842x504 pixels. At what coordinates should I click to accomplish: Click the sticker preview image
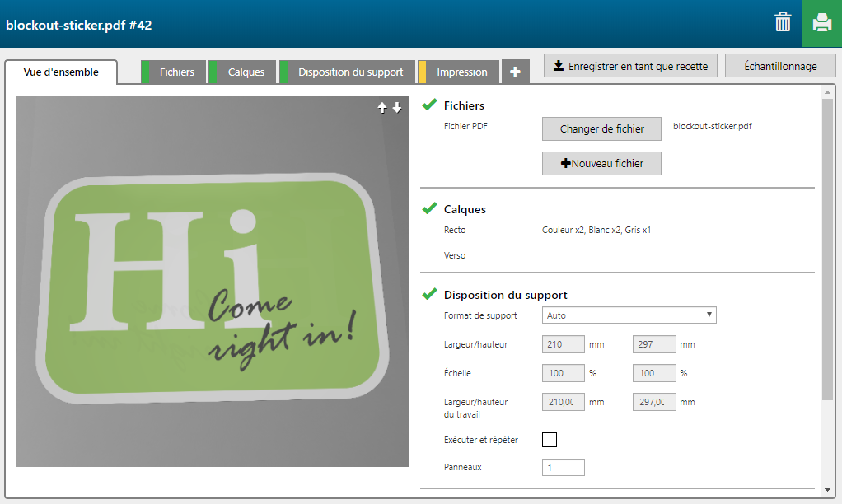[212, 282]
